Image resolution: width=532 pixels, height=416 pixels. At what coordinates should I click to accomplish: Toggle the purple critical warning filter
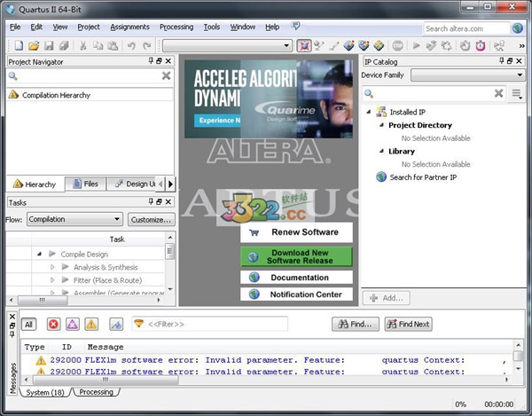point(73,325)
